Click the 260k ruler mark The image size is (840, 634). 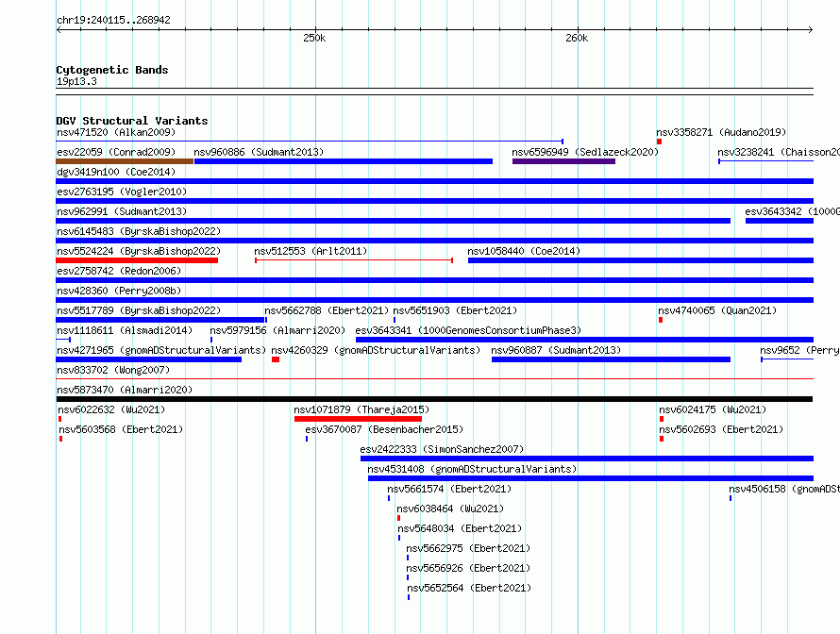577,38
